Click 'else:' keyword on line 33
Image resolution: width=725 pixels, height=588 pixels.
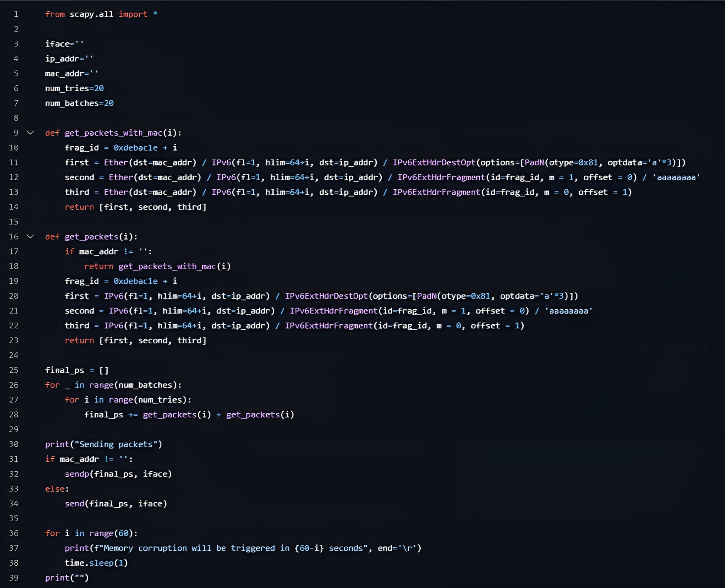[57, 489]
